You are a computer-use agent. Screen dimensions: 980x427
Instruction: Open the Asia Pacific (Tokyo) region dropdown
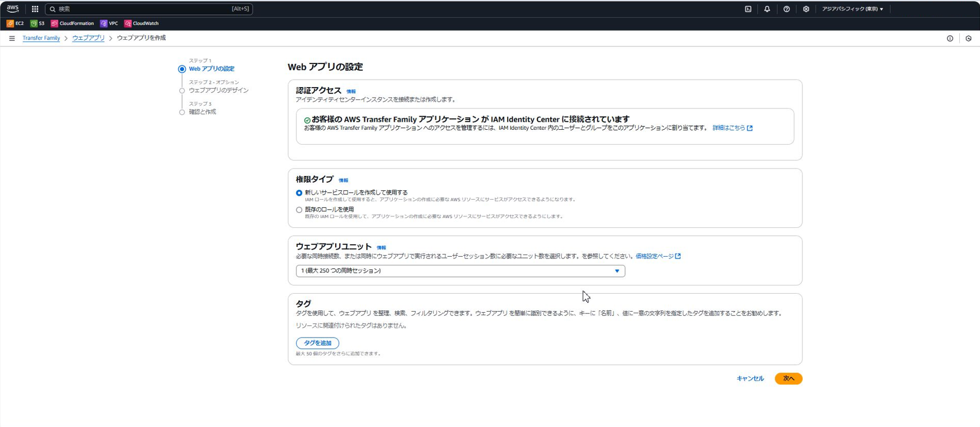pos(853,9)
